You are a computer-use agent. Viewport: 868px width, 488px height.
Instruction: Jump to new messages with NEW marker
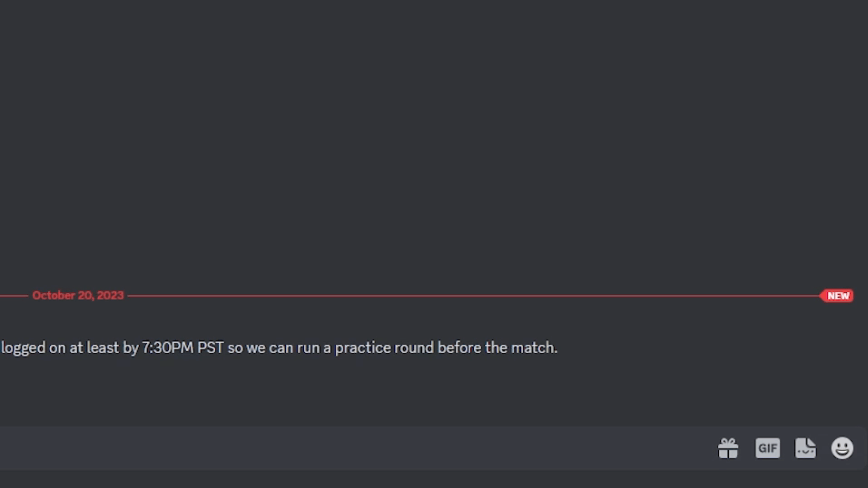click(837, 296)
